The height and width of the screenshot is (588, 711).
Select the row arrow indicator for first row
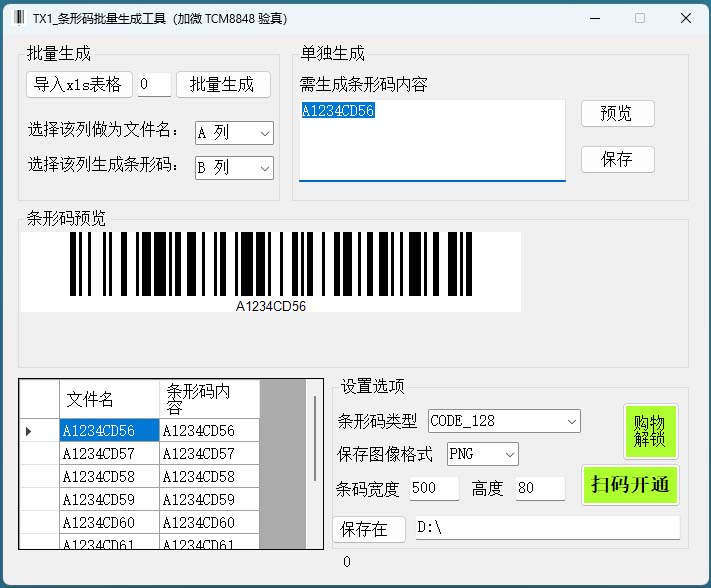point(29,431)
